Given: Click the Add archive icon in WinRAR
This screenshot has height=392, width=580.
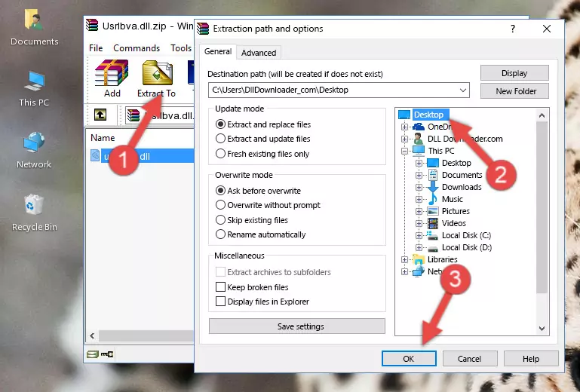Looking at the screenshot, I should click(112, 73).
